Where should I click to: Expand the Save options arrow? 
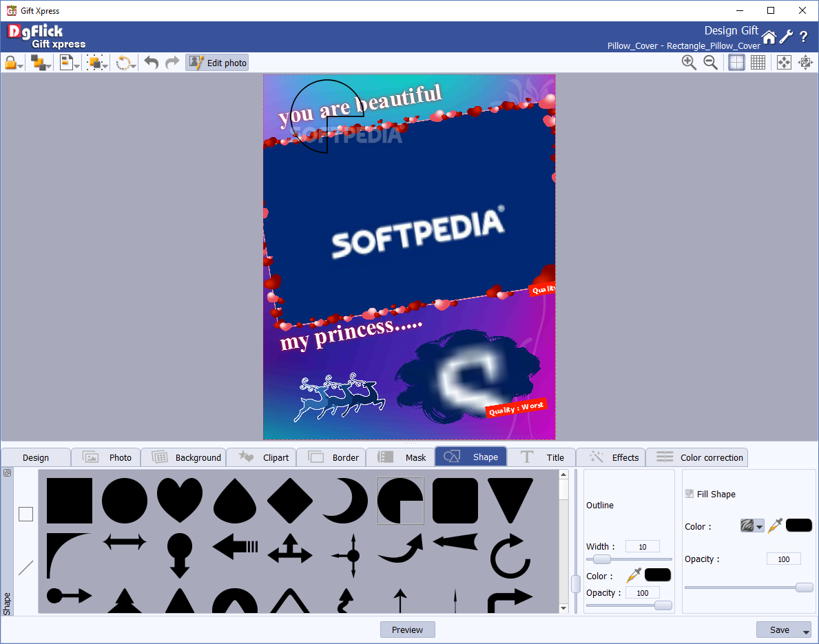807,632
